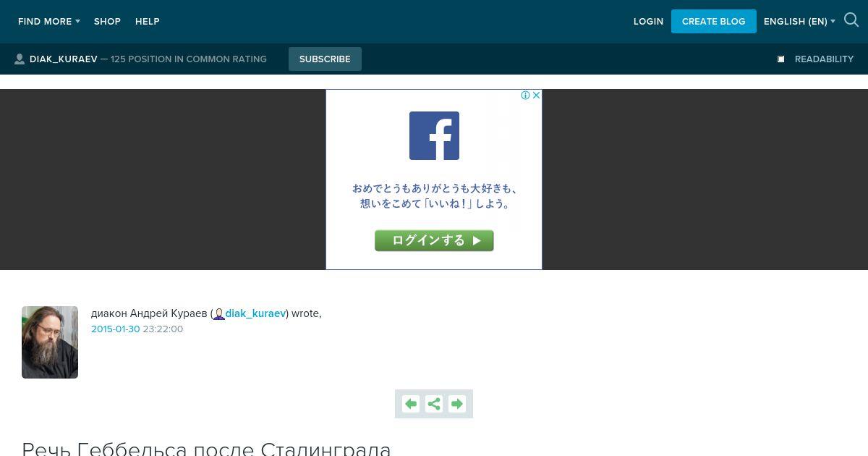The width and height of the screenshot is (868, 456).
Task: Go to next entry arrow
Action: [x=457, y=404]
